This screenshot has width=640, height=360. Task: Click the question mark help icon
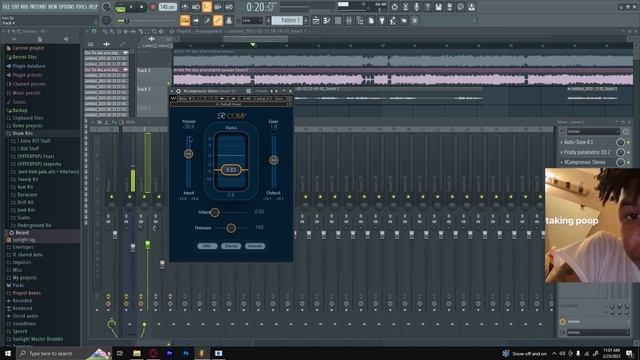pyautogui.click(x=427, y=7)
